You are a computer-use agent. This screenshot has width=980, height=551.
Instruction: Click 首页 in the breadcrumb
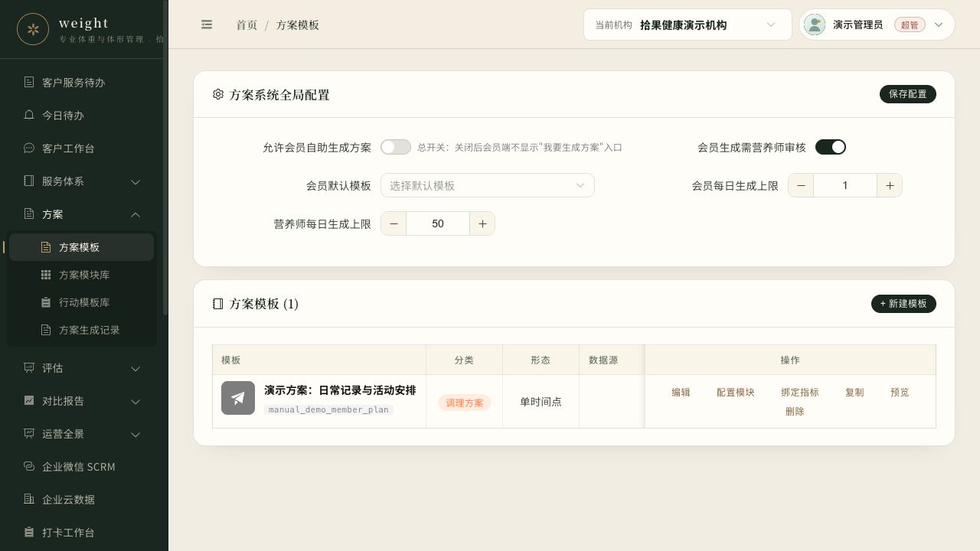point(247,25)
